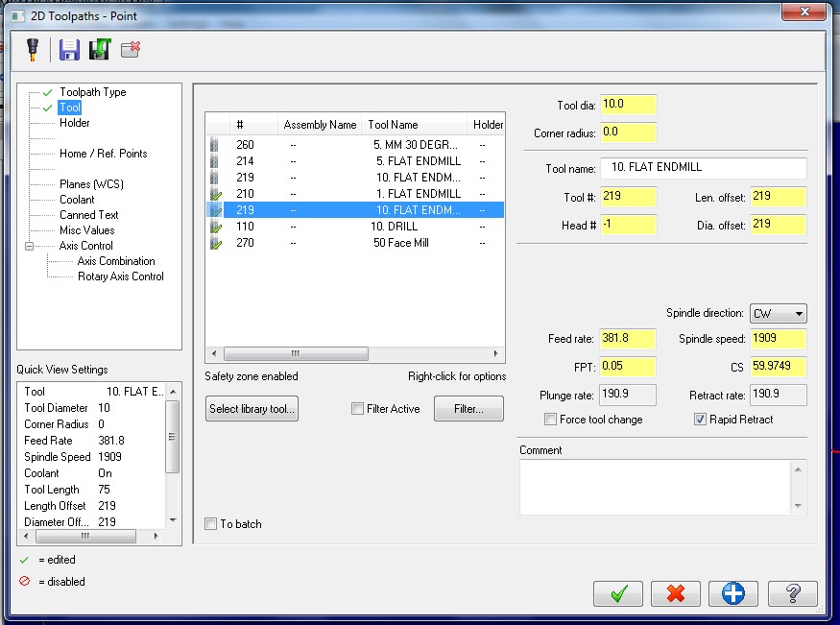Click the red disabled legend symbol
840x625 pixels.
click(x=24, y=581)
